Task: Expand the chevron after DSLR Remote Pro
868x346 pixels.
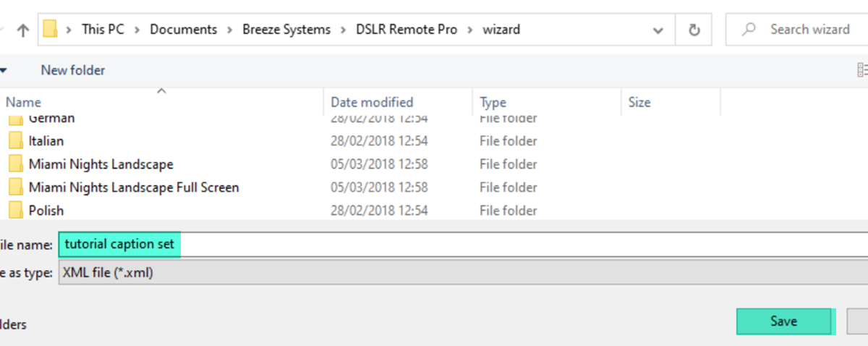Action: pos(469,30)
